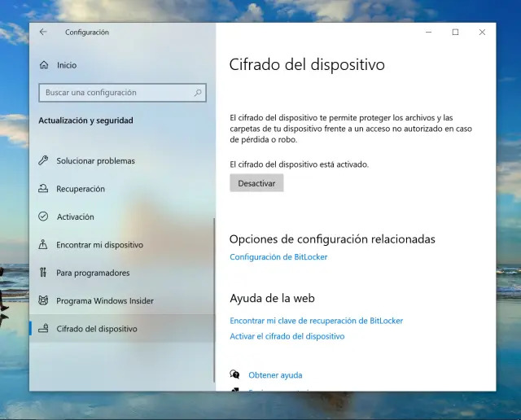
Task: Open the Para programadores section
Action: pyautogui.click(x=93, y=273)
